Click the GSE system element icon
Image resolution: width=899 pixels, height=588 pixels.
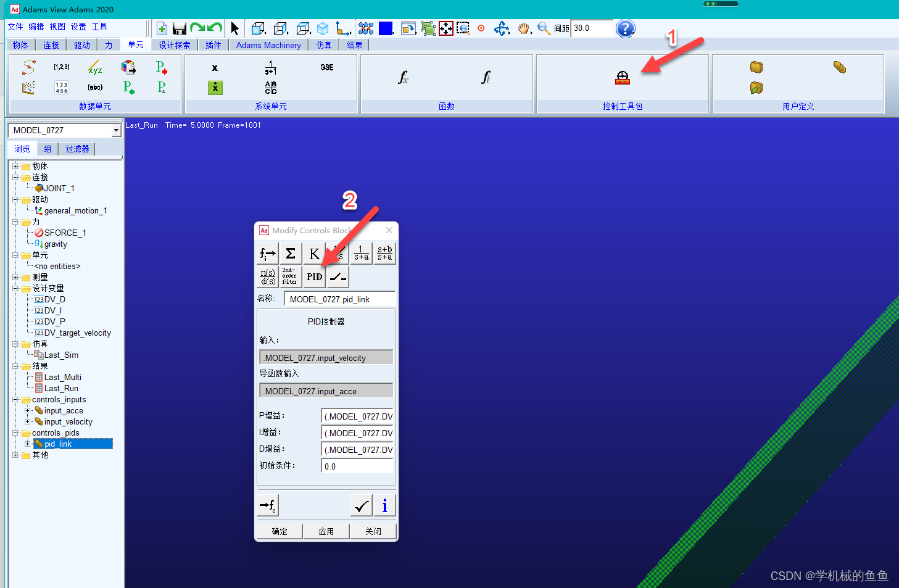click(327, 68)
